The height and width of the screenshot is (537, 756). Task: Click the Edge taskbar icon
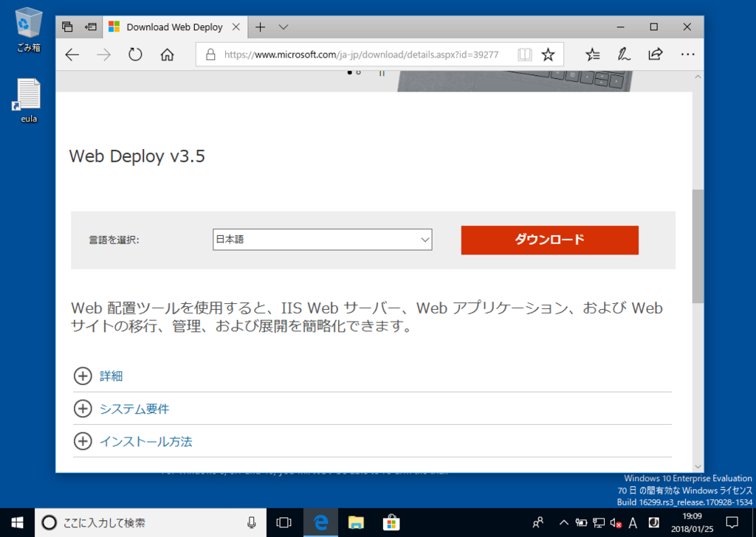320,522
